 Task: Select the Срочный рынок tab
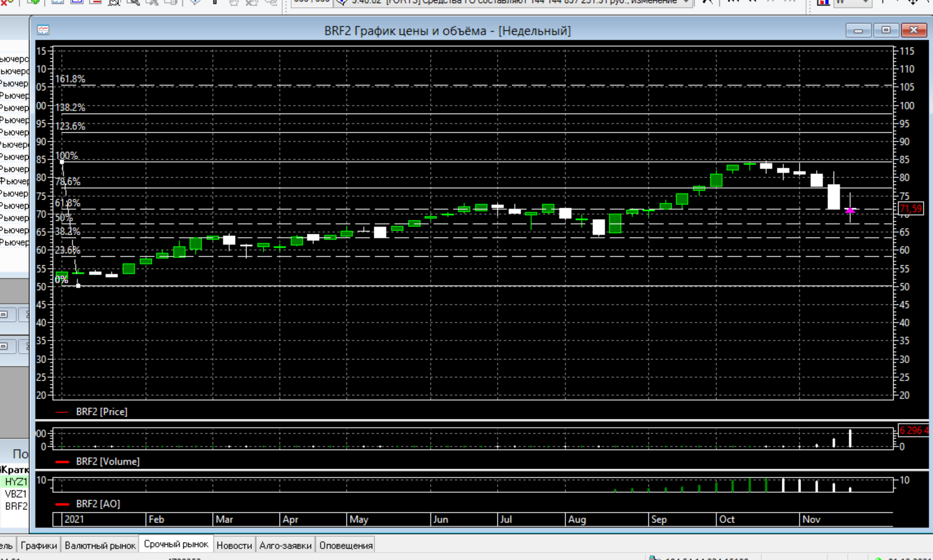click(176, 544)
